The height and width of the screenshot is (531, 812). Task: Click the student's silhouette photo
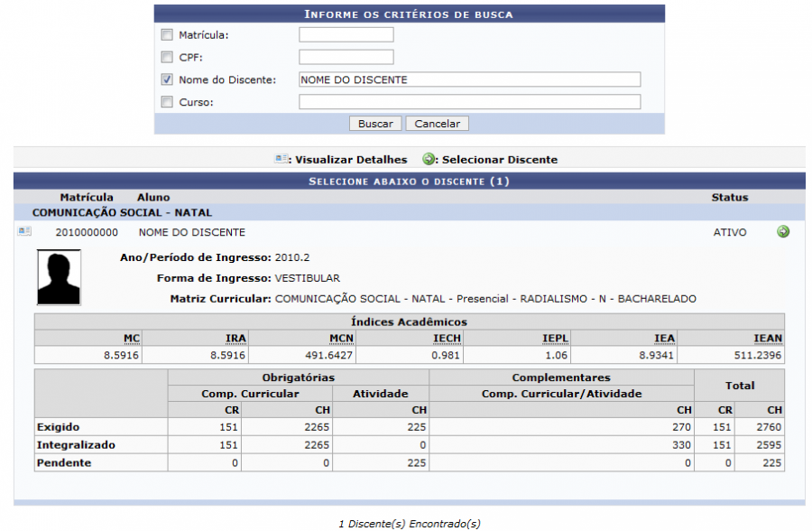(59, 277)
